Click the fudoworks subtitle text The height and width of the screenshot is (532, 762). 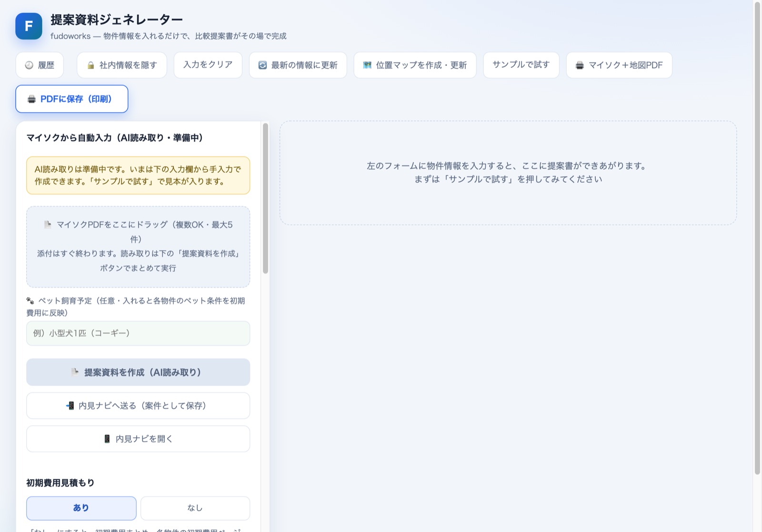coord(169,36)
